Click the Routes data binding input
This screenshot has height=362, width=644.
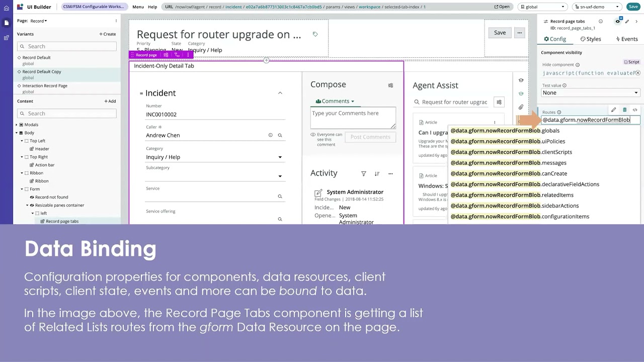point(590,120)
